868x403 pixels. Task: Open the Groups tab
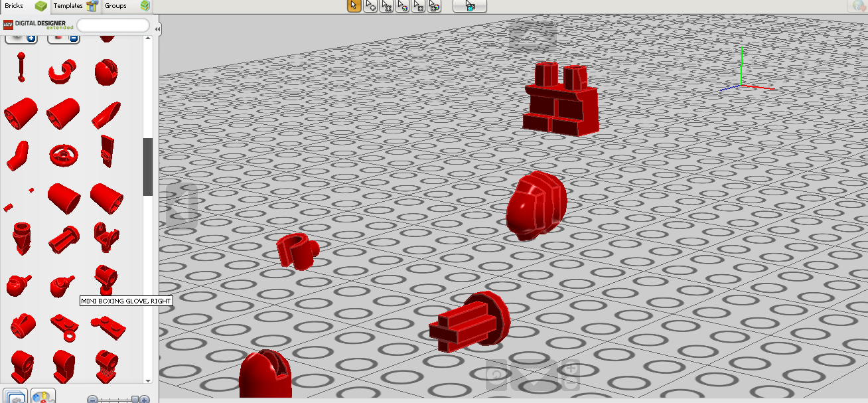click(x=127, y=6)
